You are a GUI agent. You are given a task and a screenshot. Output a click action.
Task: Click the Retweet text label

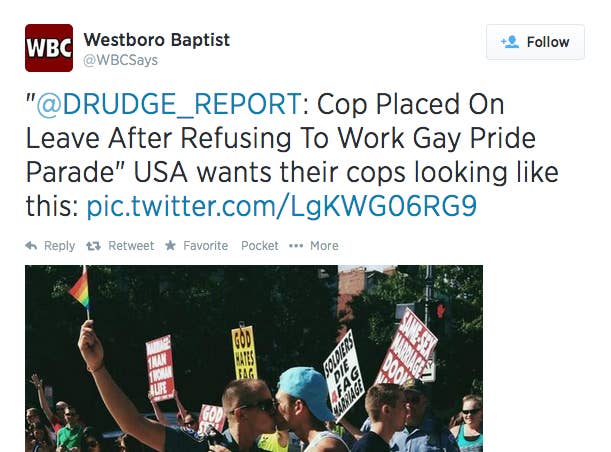coord(131,246)
